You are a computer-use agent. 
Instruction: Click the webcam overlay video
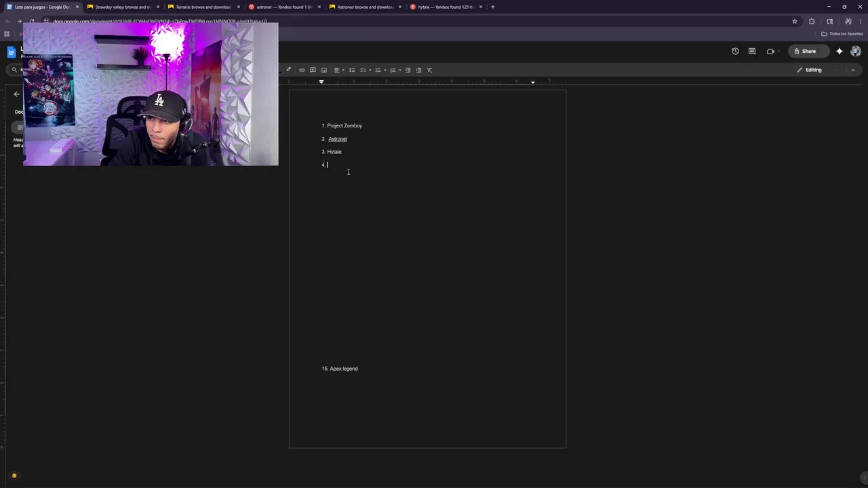pos(151,94)
